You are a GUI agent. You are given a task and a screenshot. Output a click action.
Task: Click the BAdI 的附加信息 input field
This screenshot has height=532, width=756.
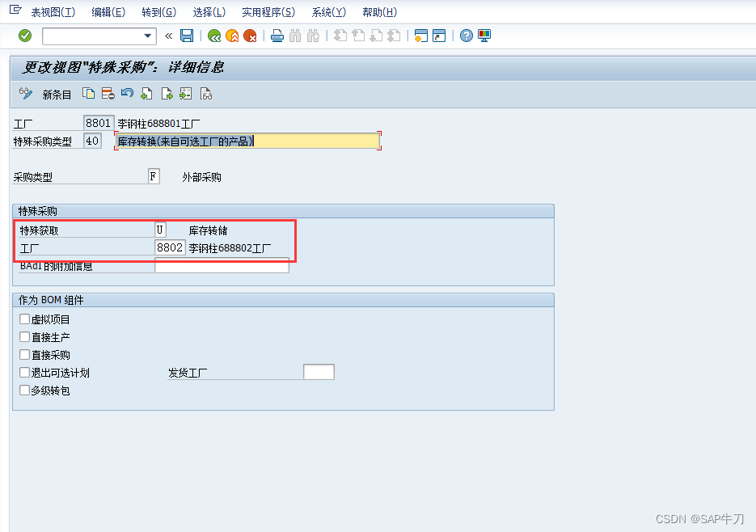coord(222,266)
